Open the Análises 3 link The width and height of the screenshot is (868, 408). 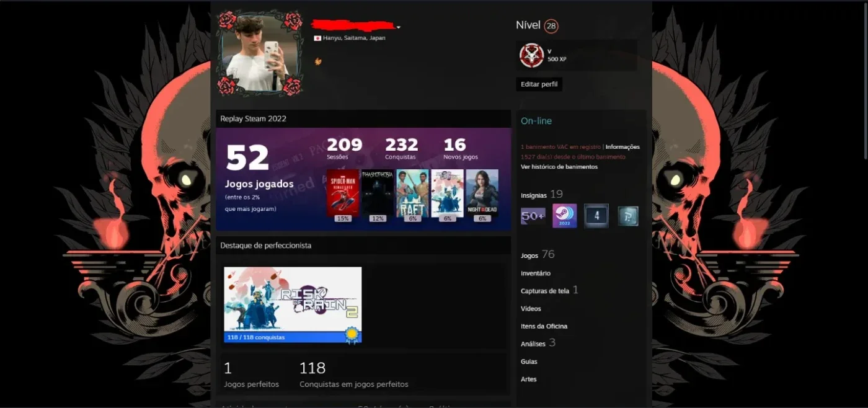538,343
